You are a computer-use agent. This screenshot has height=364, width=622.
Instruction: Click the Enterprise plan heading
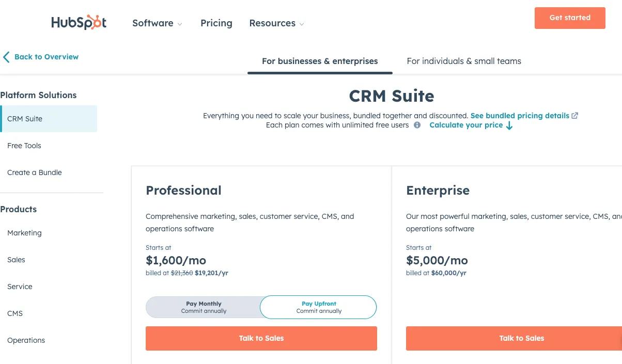(x=438, y=191)
